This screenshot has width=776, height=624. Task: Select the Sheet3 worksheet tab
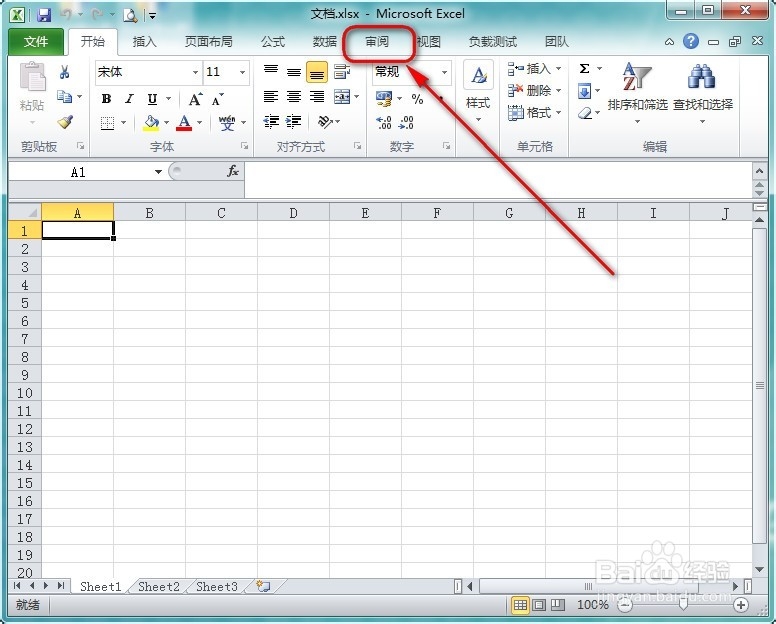pyautogui.click(x=217, y=586)
